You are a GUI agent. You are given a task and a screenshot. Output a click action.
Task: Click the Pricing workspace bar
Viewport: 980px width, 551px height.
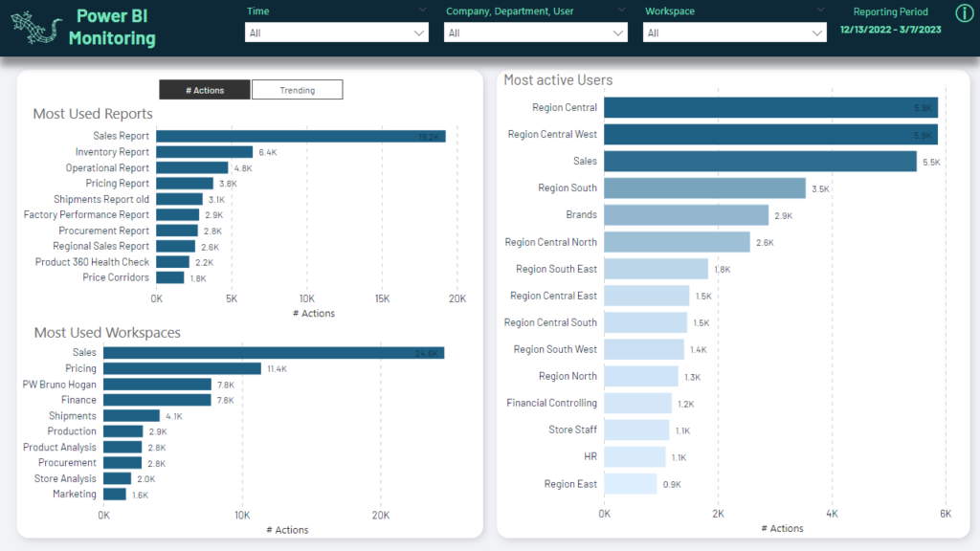coord(182,368)
